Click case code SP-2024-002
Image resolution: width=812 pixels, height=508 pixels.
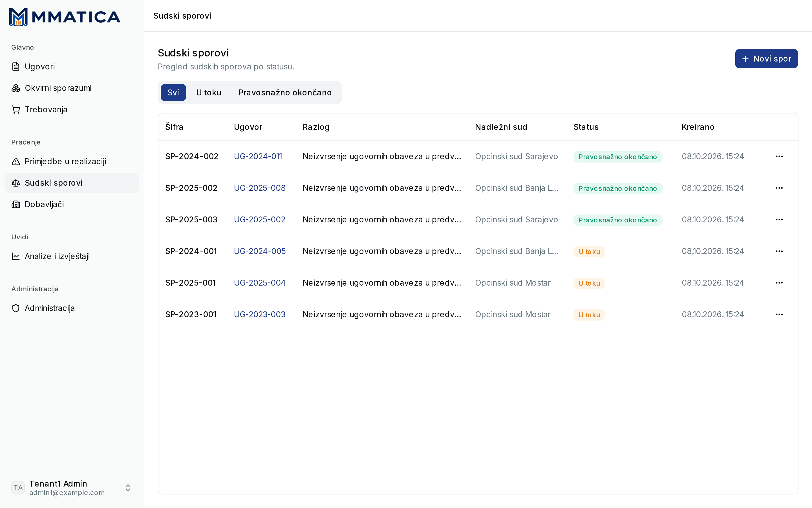pos(192,156)
